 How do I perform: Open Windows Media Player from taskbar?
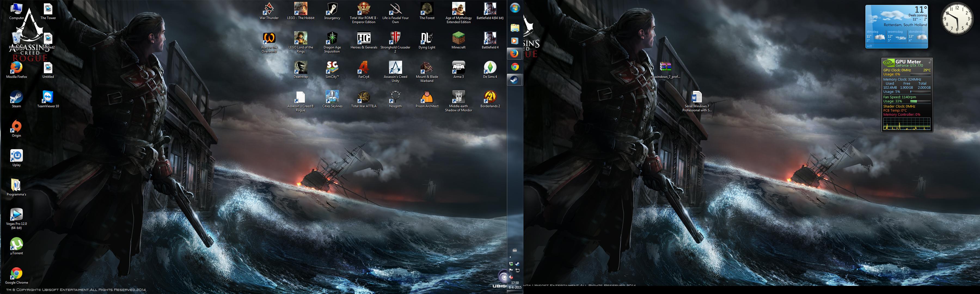515,41
